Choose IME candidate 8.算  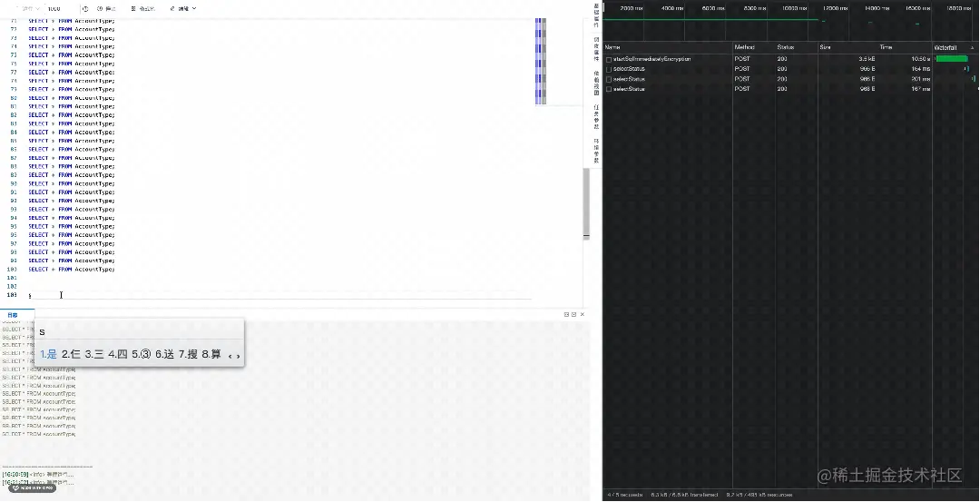[211, 354]
